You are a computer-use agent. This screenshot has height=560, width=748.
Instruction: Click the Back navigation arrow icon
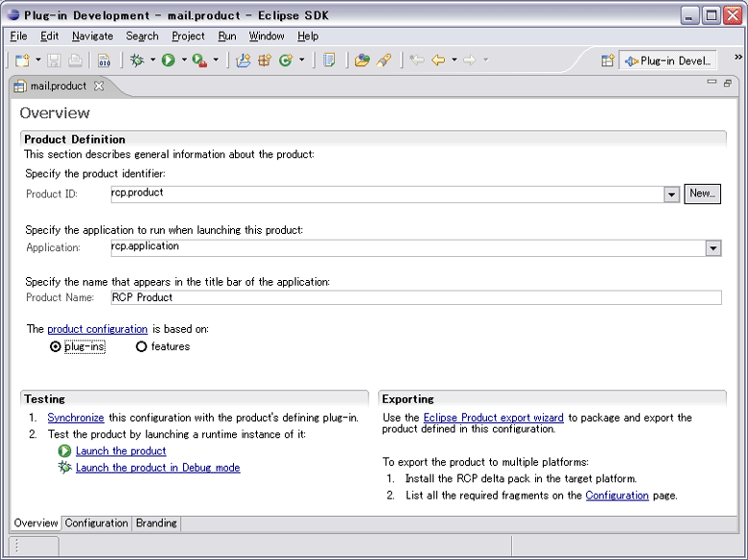(438, 60)
